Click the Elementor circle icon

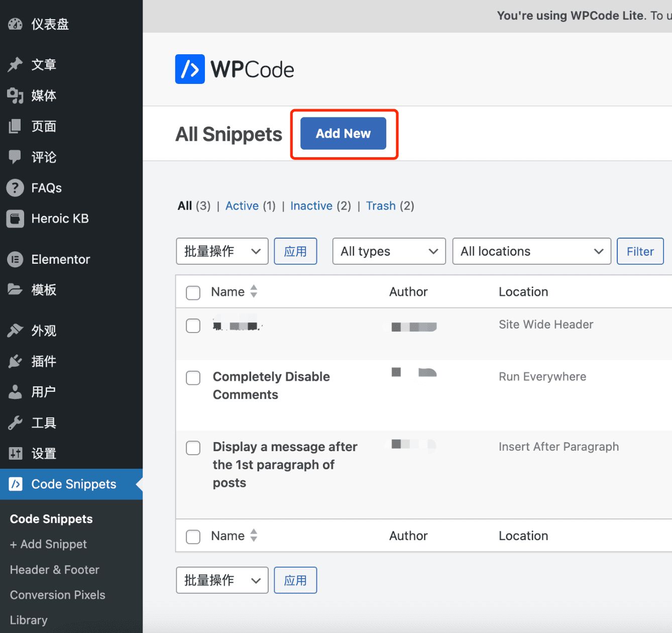tap(15, 259)
